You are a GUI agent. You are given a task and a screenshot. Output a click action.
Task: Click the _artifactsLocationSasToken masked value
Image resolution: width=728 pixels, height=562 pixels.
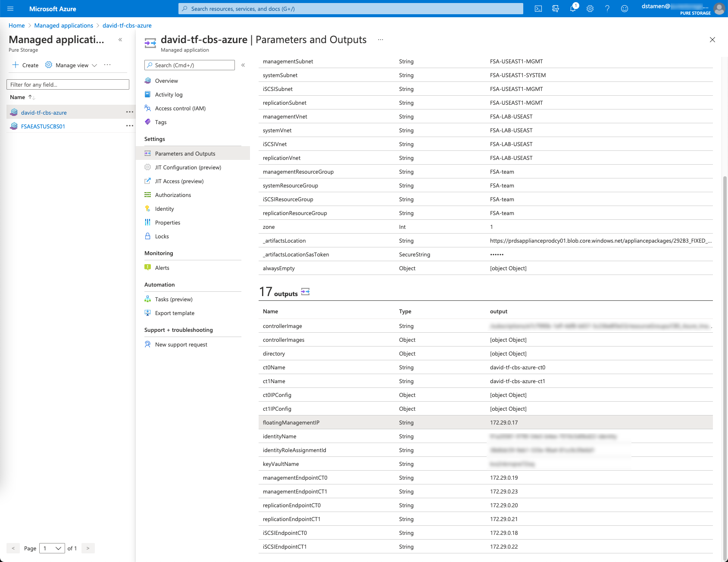point(497,254)
